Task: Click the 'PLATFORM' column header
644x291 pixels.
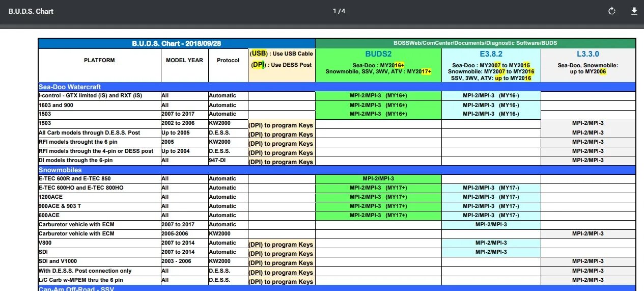Action: pyautogui.click(x=99, y=60)
